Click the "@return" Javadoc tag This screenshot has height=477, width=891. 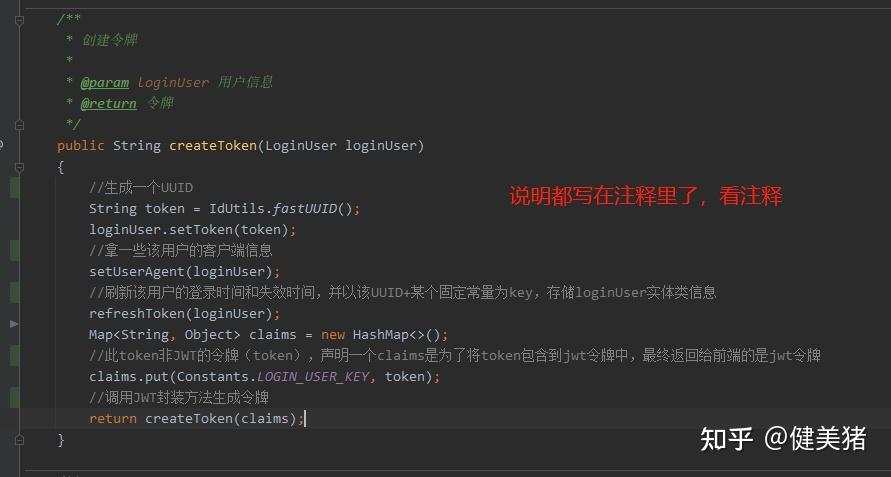[109, 103]
